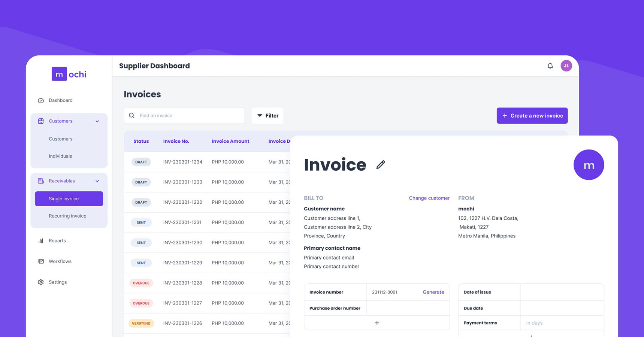The width and height of the screenshot is (644, 337).
Task: Click Primary contact name text
Action: [332, 248]
